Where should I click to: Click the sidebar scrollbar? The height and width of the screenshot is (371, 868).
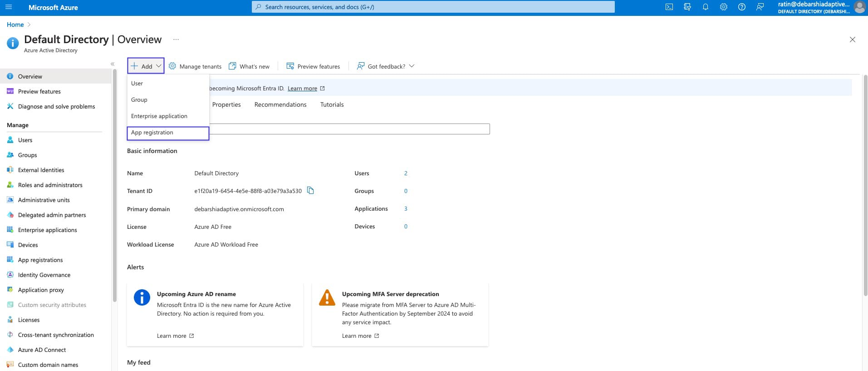[x=115, y=185]
